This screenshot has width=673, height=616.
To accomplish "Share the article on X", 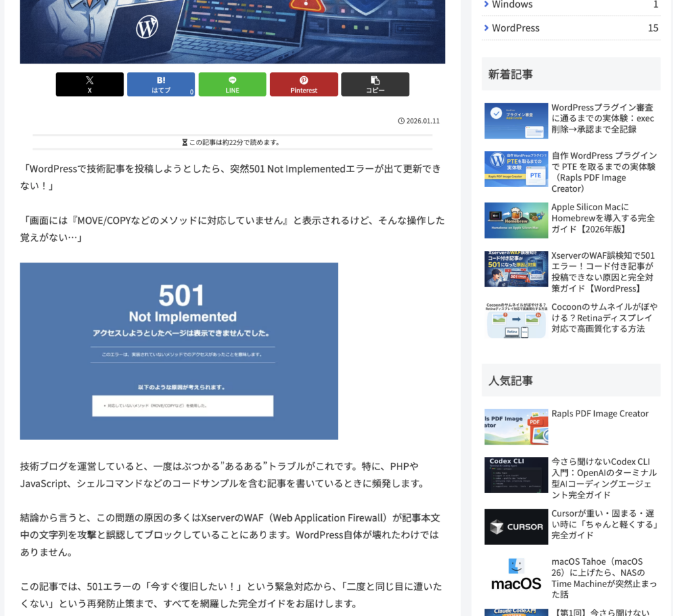I will point(89,84).
